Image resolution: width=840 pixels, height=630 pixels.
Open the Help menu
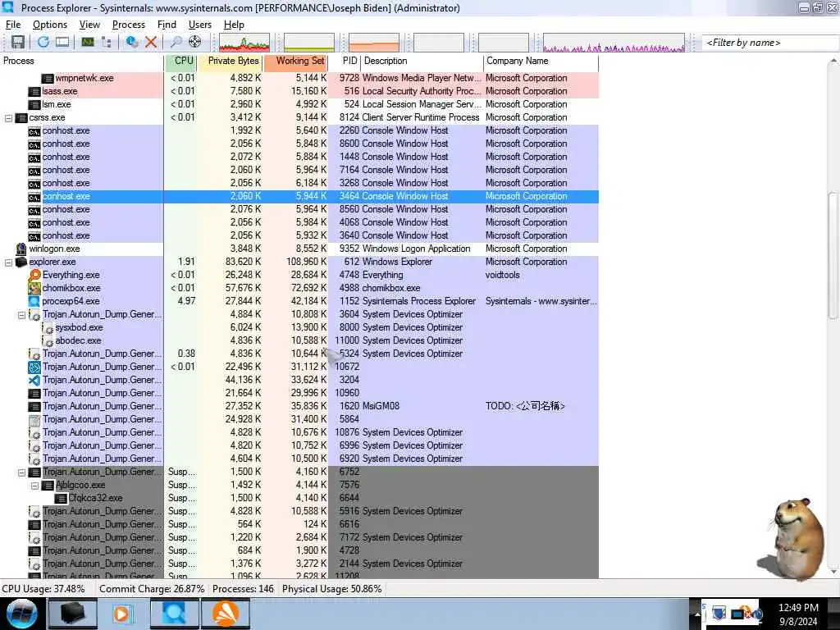234,25
